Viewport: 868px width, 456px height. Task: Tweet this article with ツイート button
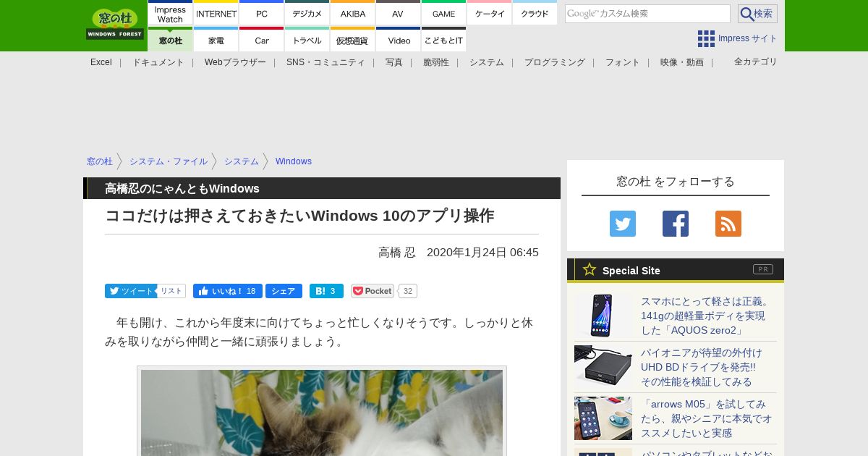coord(131,291)
